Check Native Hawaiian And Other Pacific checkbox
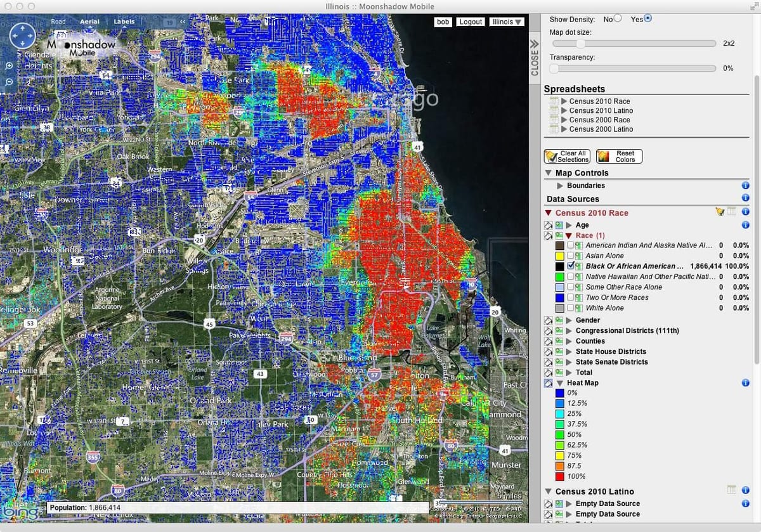761x532 pixels. click(571, 276)
